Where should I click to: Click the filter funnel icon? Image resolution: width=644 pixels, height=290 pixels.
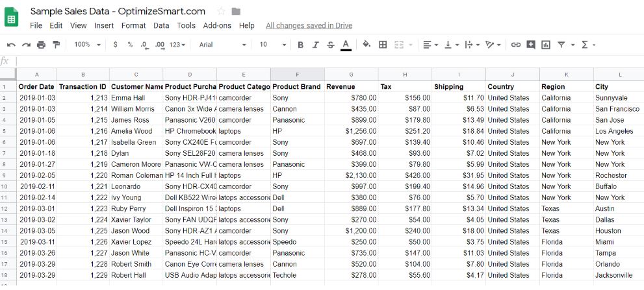coord(561,45)
